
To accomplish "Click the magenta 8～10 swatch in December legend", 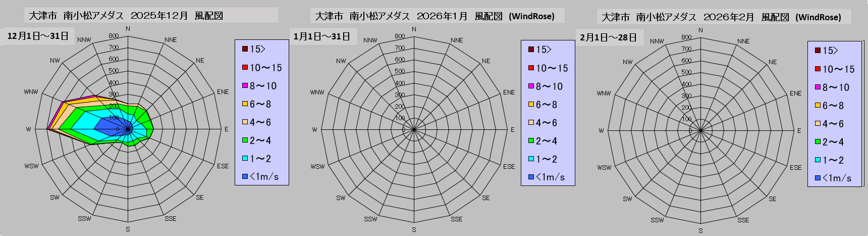I will pyautogui.click(x=245, y=86).
